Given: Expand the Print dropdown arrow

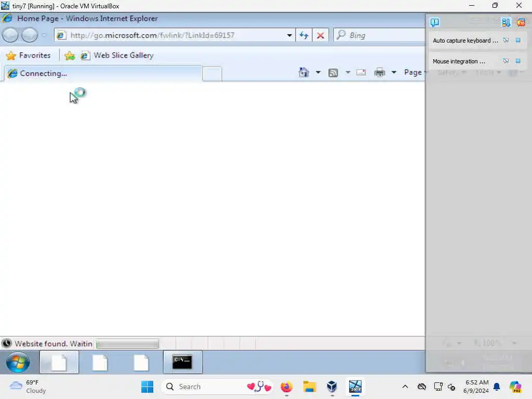Looking at the screenshot, I should [394, 72].
